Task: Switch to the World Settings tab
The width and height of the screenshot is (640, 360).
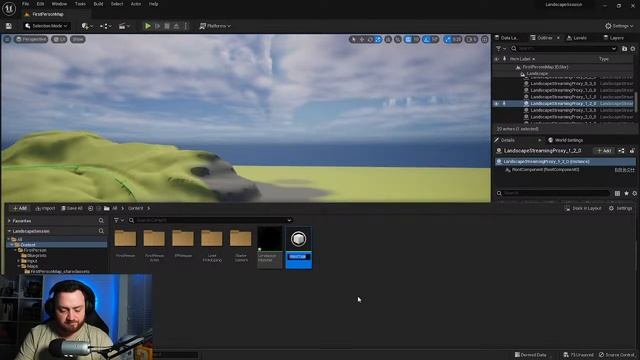Action: [565, 140]
